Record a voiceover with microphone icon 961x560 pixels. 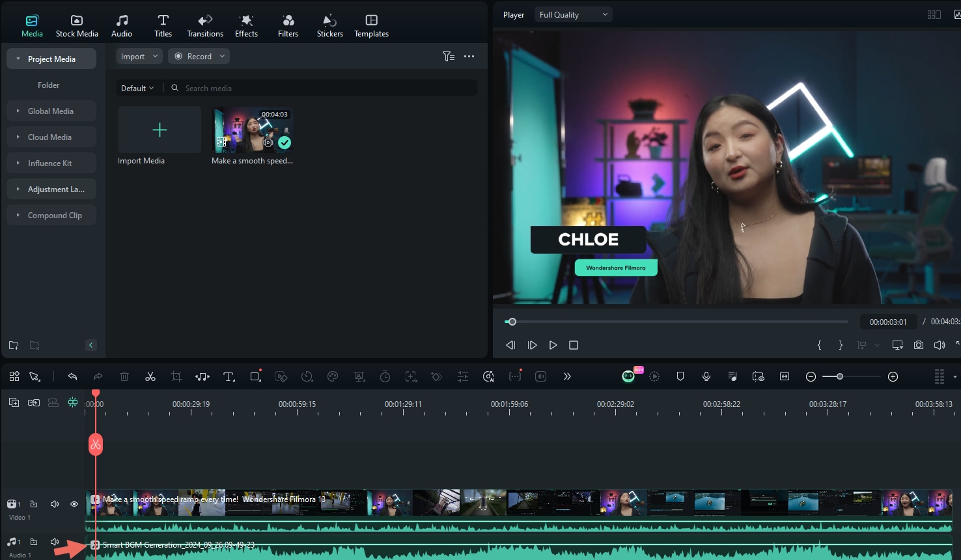(706, 376)
